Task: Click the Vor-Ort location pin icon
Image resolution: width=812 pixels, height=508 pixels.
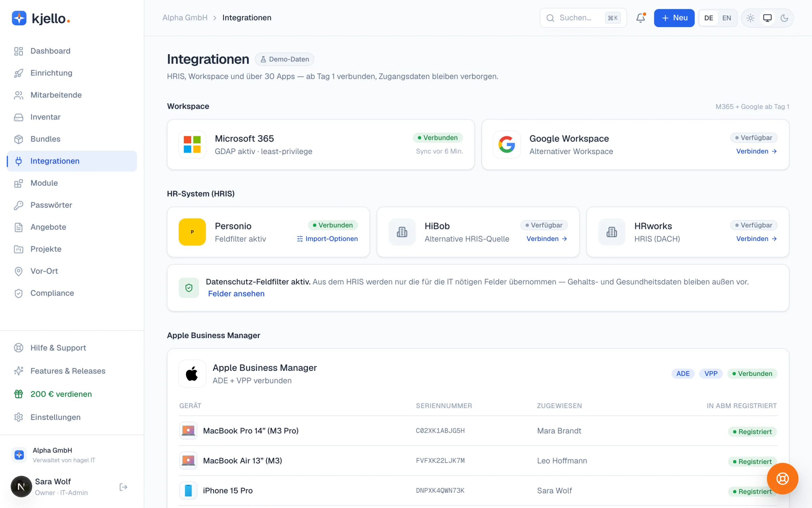Action: tap(19, 271)
